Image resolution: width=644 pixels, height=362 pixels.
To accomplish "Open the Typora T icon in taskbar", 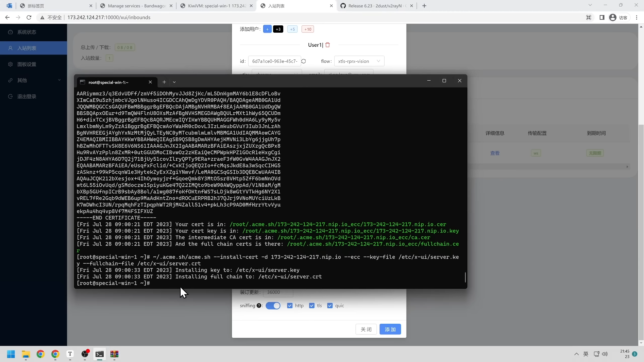I will point(70,354).
